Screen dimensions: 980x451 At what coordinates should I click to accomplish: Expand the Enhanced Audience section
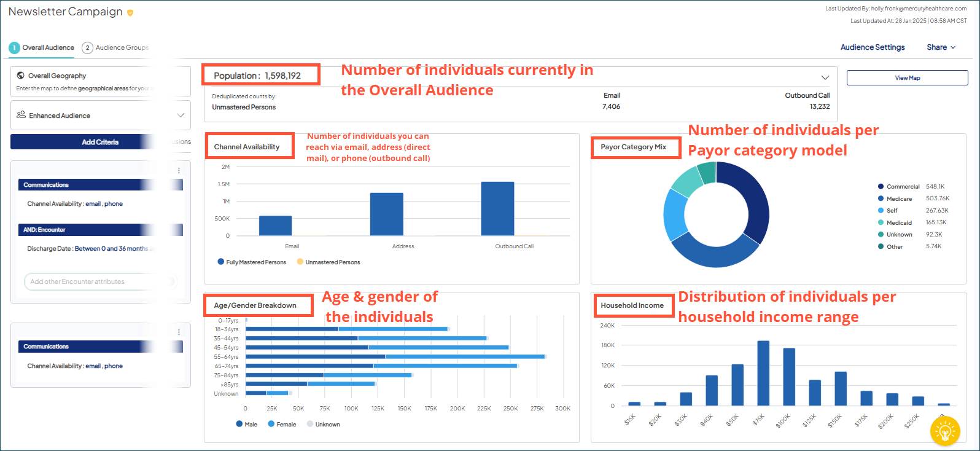tap(181, 115)
